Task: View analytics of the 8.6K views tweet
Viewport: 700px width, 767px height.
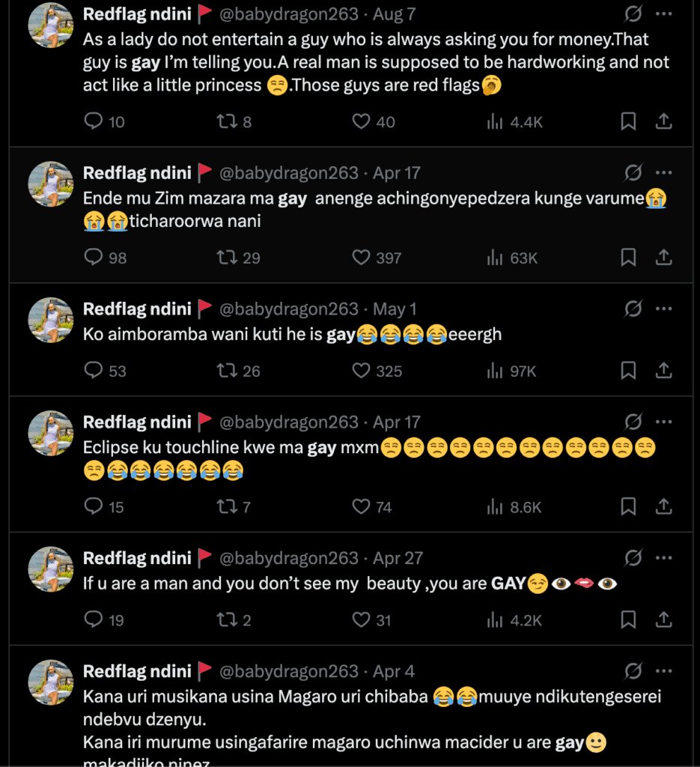Action: point(495,507)
